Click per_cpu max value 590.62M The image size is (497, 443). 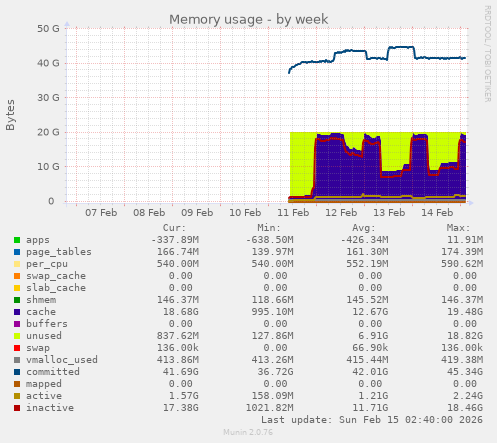[462, 264]
